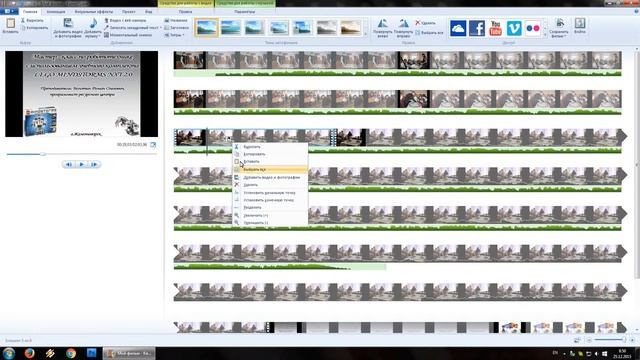
Task: Click Rotate right (Повернуть вправо) icon
Action: click(403, 28)
